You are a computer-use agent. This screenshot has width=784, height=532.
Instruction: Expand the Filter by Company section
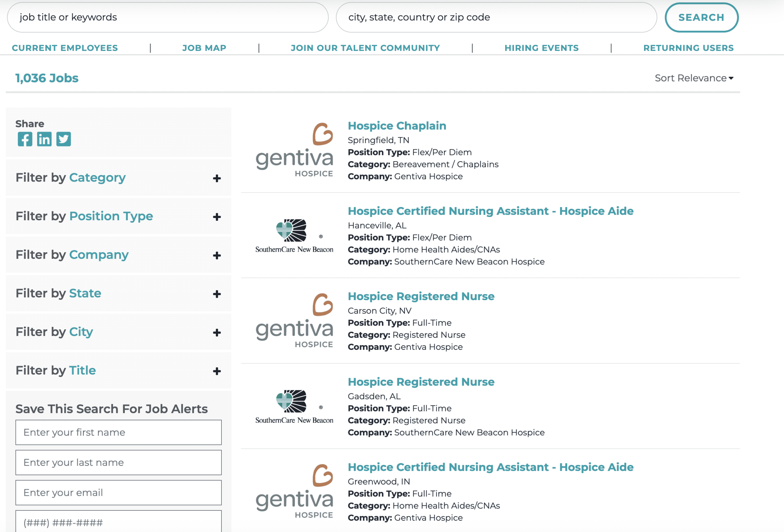[x=217, y=255]
